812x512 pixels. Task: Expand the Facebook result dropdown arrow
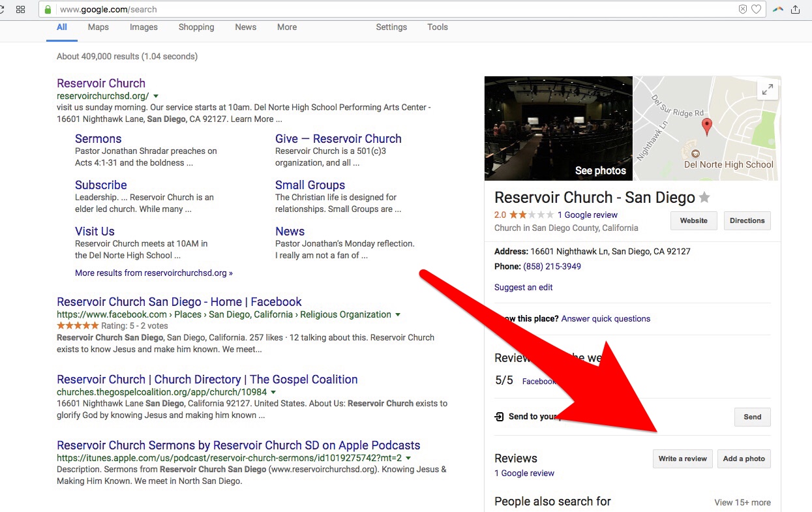pyautogui.click(x=398, y=315)
